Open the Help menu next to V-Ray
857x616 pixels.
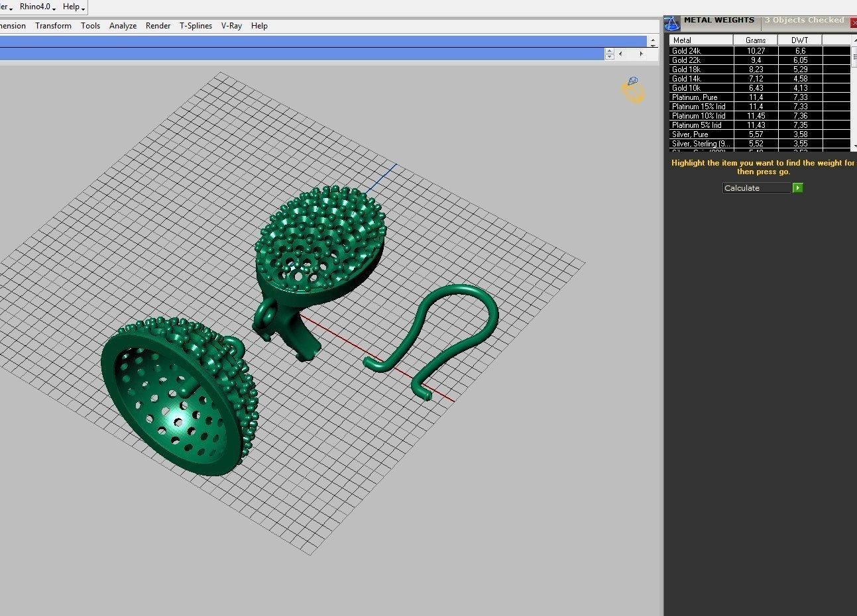point(259,26)
